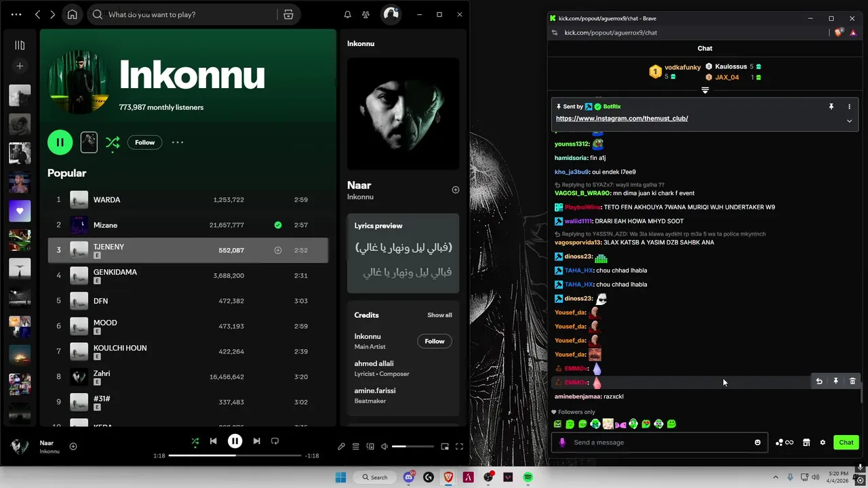868x488 pixels.
Task: Open lyrics microphone icon in player bar
Action: point(341,446)
